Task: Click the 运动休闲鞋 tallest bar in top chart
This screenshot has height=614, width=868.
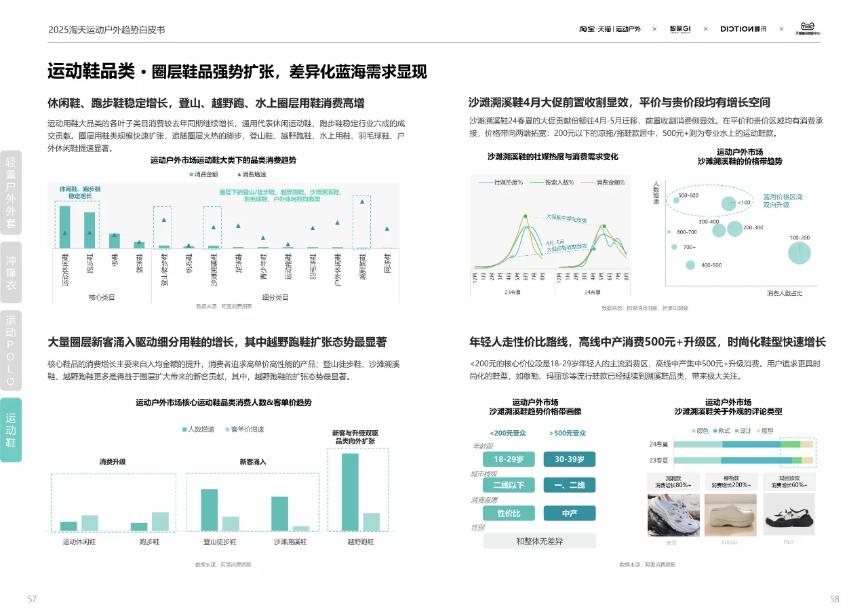Action: click(x=65, y=227)
